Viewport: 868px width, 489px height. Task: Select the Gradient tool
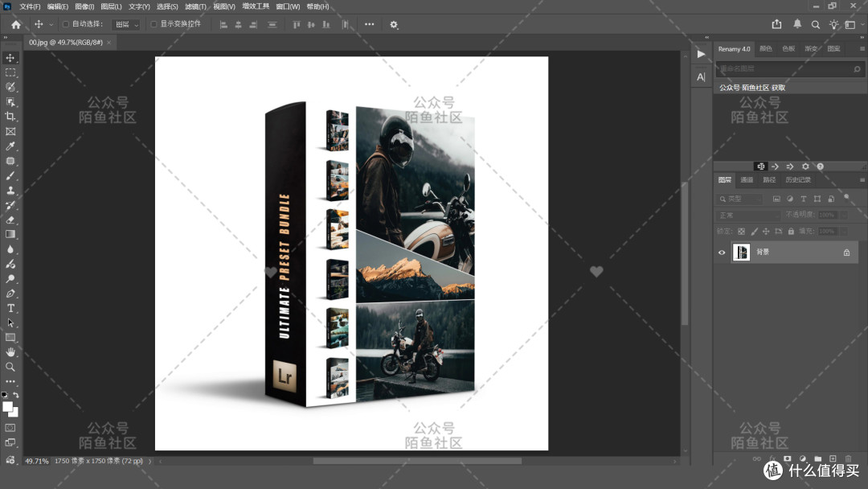click(x=10, y=234)
